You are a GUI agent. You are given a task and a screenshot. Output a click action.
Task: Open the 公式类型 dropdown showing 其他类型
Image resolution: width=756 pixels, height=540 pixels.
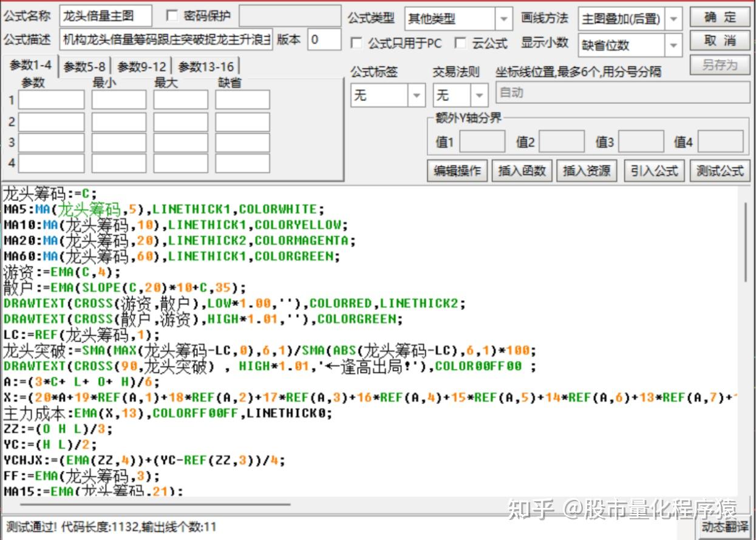tap(504, 19)
